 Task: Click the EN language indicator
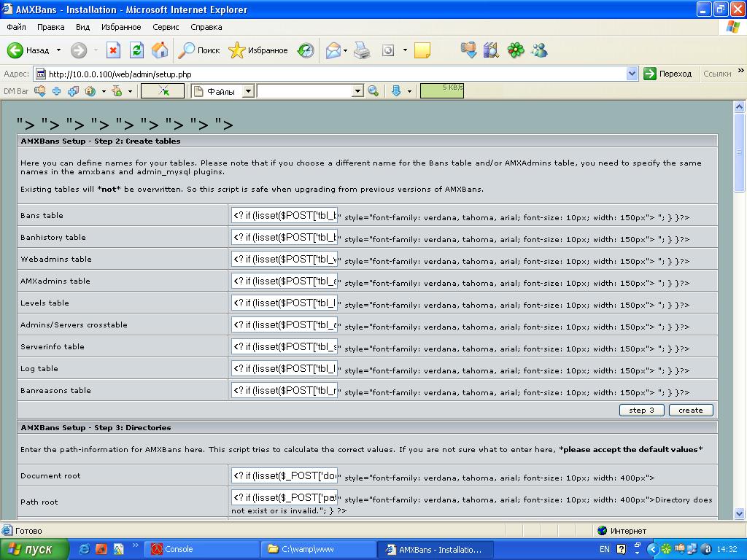(x=604, y=549)
